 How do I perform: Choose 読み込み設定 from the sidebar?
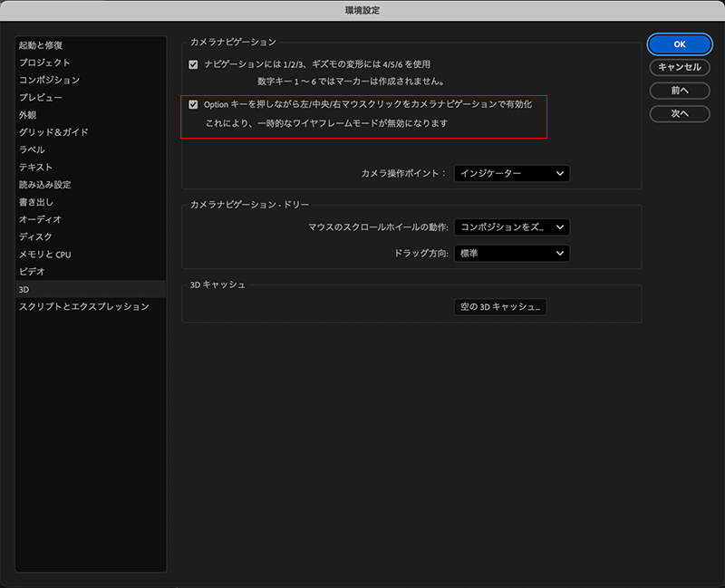[x=44, y=184]
